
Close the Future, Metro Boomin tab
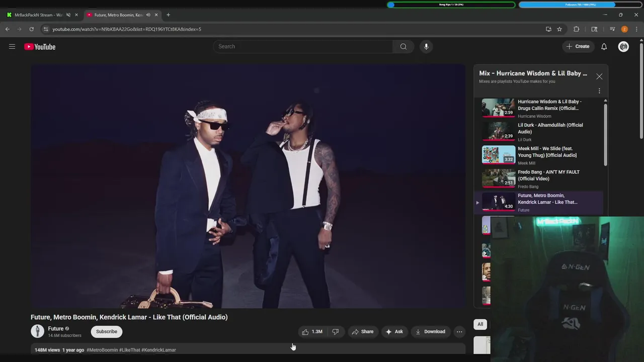point(156,15)
